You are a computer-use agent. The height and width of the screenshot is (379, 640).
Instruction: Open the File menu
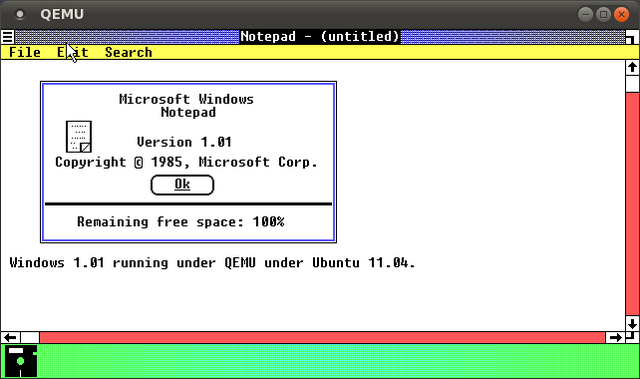click(x=24, y=52)
